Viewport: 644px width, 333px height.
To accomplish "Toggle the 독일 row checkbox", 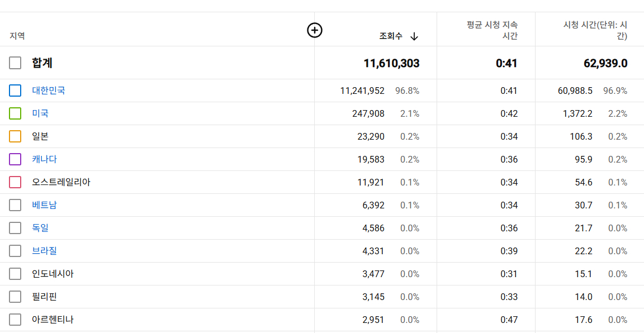I will pos(15,228).
